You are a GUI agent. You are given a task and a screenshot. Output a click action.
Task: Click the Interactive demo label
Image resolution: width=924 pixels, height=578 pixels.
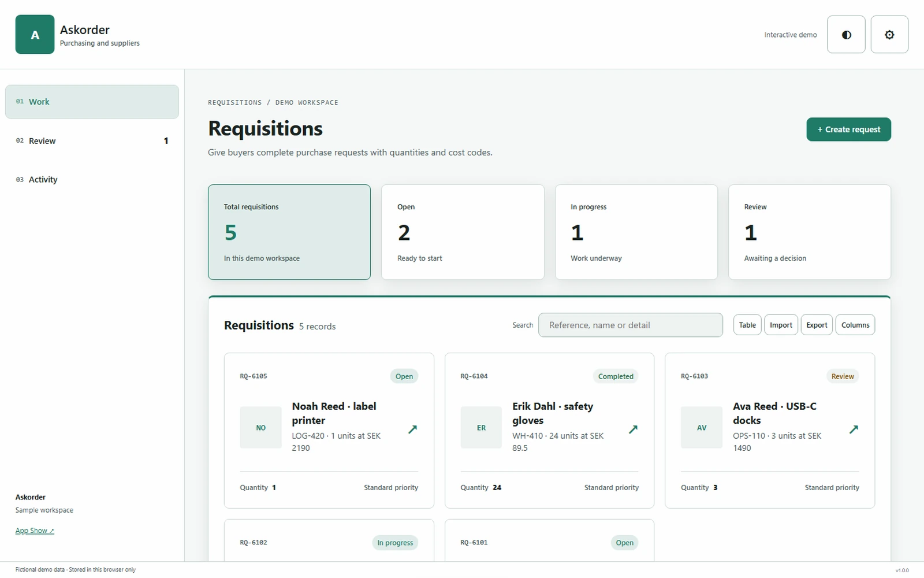coord(791,35)
